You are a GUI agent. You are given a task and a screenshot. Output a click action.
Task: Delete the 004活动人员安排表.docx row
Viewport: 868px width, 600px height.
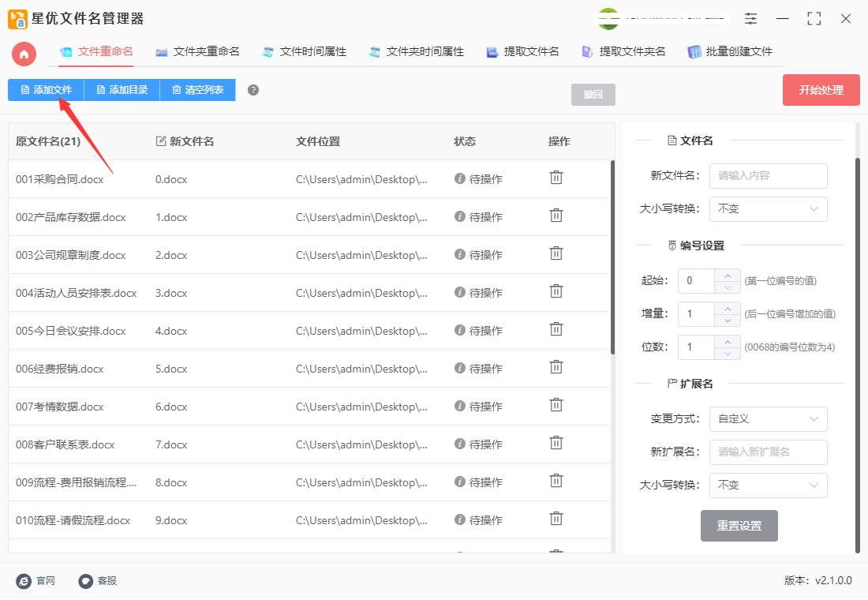(x=556, y=291)
